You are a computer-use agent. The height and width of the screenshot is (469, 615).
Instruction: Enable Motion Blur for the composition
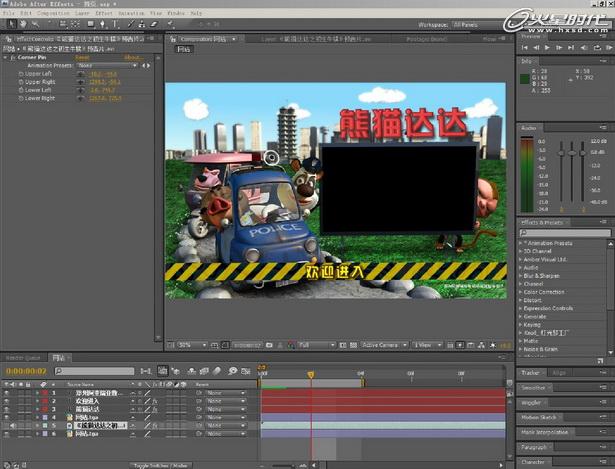point(217,371)
